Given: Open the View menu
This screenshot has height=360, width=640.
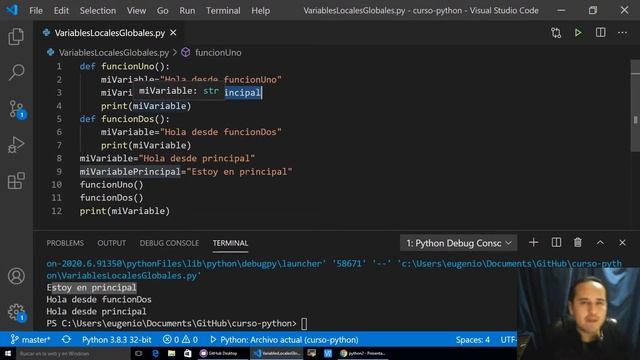Looking at the screenshot, I should (x=136, y=11).
